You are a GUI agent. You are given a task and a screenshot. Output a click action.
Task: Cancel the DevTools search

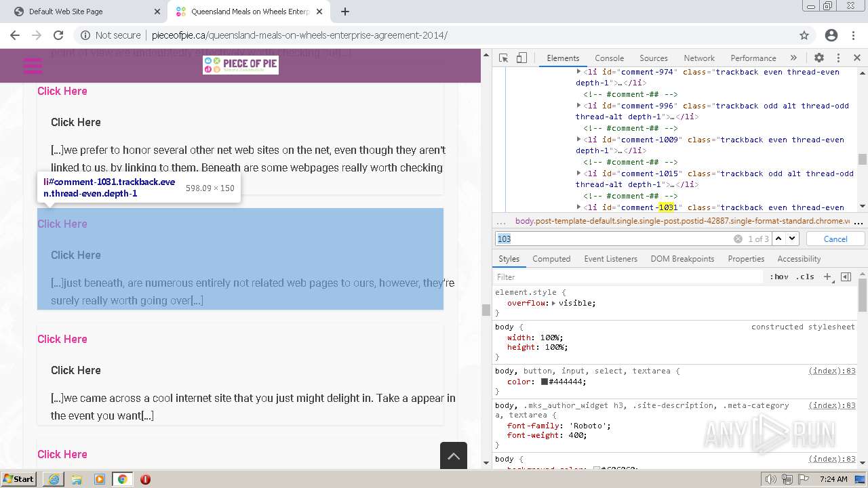pos(835,239)
